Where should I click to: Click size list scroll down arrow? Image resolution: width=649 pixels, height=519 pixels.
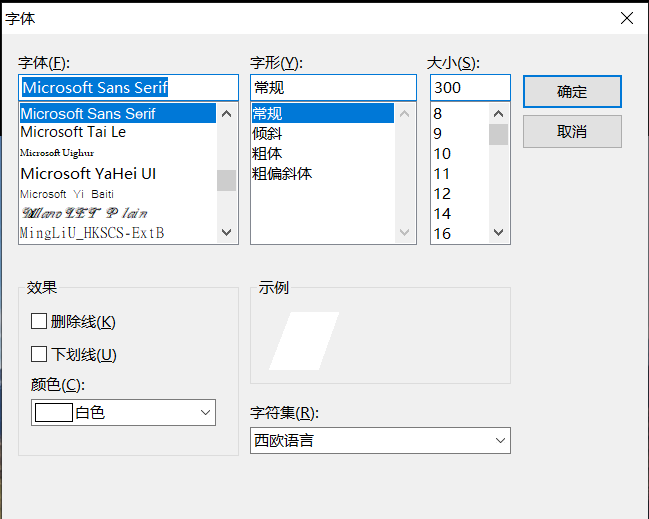[x=499, y=233]
